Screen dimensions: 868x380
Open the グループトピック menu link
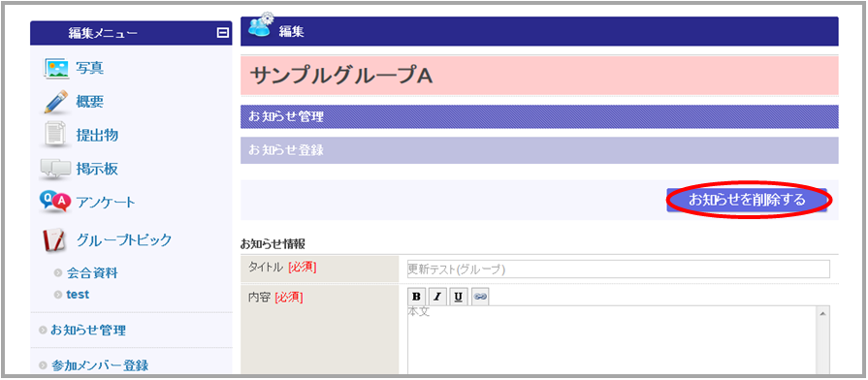(124, 240)
